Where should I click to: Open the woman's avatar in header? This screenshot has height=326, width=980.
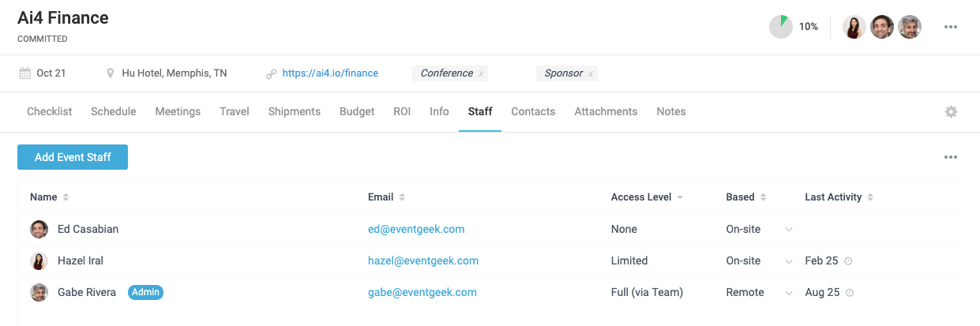coord(854,27)
